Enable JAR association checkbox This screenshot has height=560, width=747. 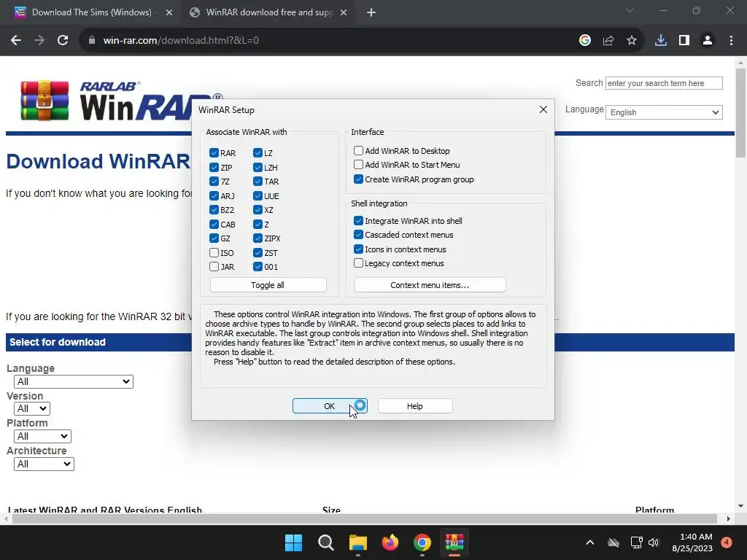coord(214,267)
